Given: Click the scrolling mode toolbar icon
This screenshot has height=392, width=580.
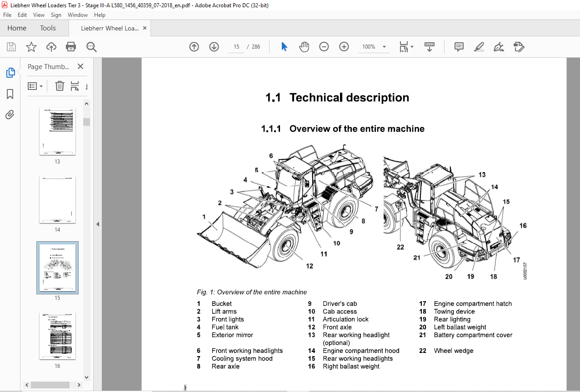Looking at the screenshot, I should pyautogui.click(x=430, y=47).
